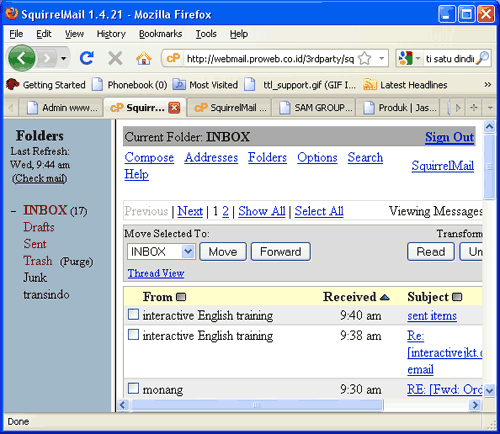500x434 pixels.
Task: Bookmark this page with the star icon
Action: tap(365, 59)
